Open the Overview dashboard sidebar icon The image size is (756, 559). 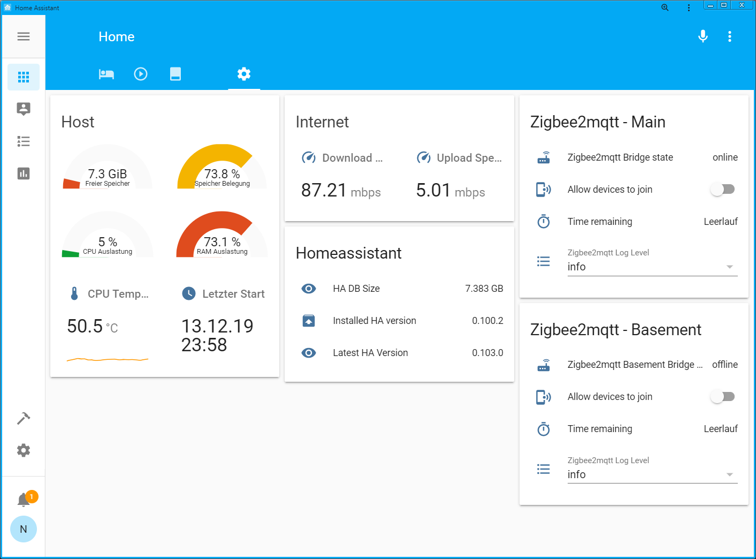[x=24, y=77]
